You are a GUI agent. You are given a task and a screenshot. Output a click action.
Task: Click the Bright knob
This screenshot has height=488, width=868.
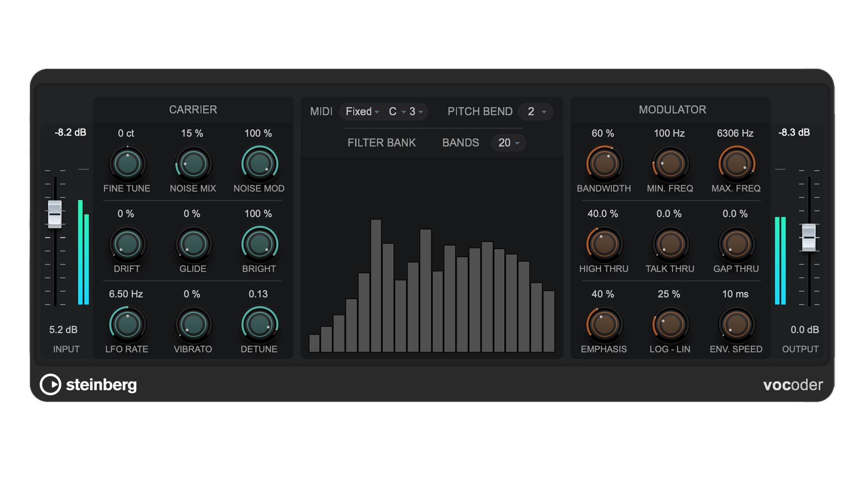coord(259,244)
